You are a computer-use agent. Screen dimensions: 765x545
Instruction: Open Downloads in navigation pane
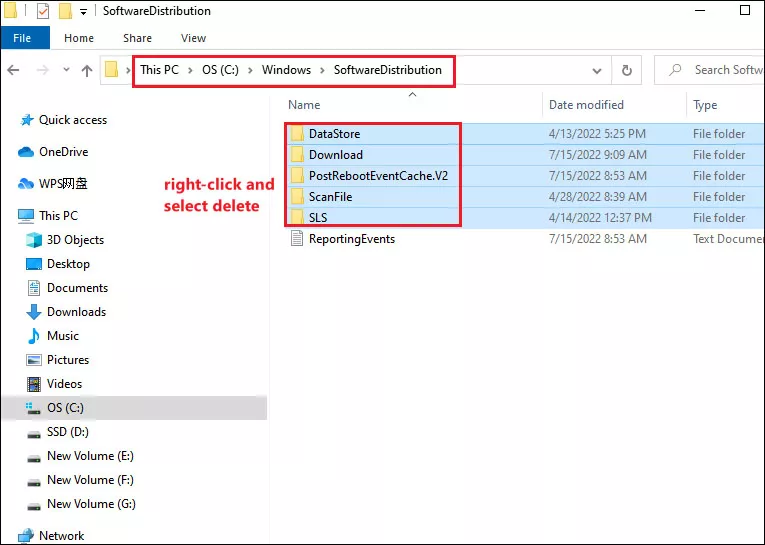[x=76, y=312]
